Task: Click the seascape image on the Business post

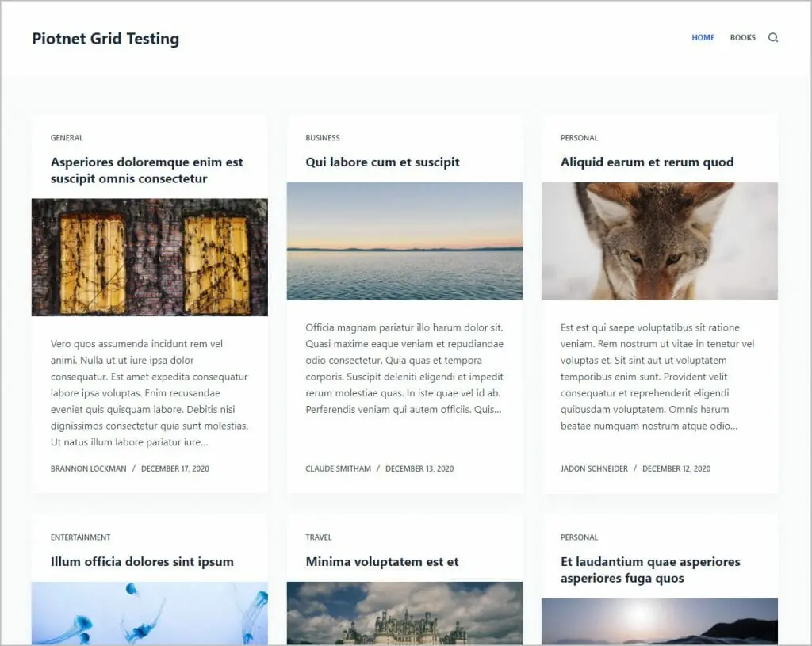Action: pyautogui.click(x=405, y=242)
